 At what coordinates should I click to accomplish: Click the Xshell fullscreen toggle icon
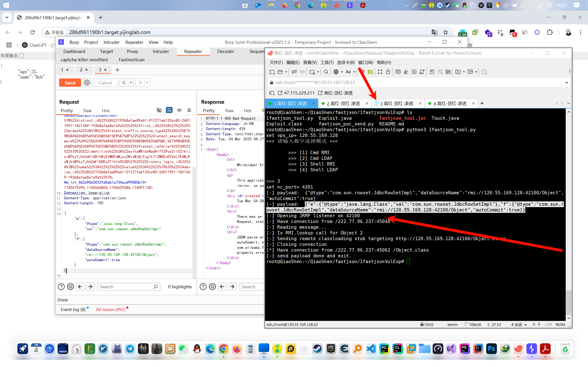click(380, 72)
